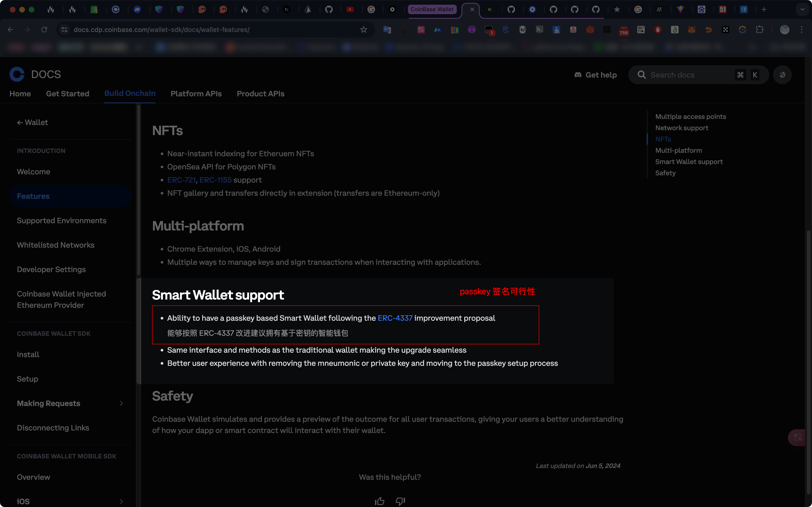Open the Get Started navigation tab
The image size is (812, 507).
pos(67,94)
